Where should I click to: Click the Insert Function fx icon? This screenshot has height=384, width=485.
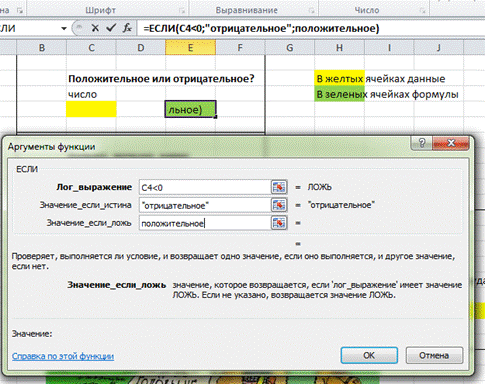[127, 28]
